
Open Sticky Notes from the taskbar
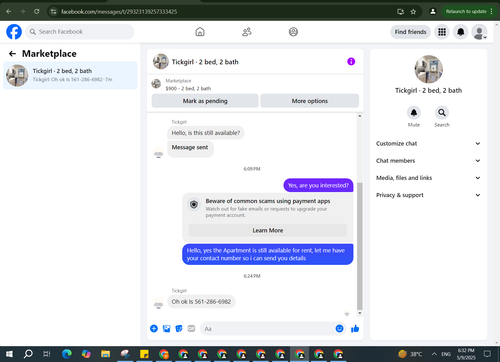[144, 354]
